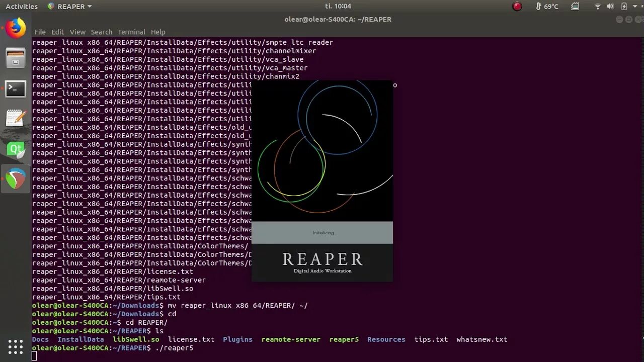Image resolution: width=644 pixels, height=362 pixels.
Task: Open the terminal File menu
Action: point(40,32)
